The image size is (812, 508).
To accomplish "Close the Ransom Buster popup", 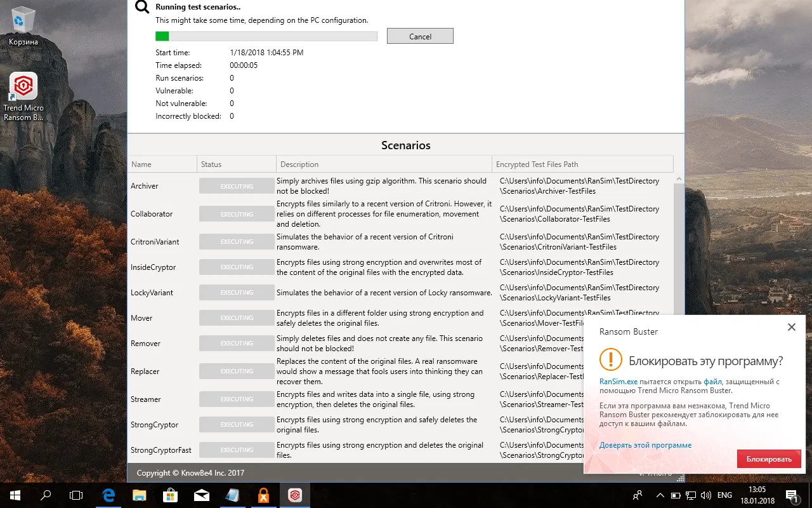I will click(x=791, y=327).
